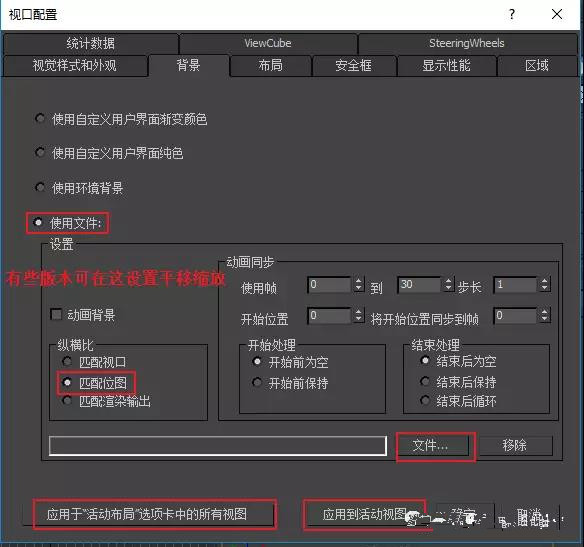Select 使用环境背景 radio option

[40, 187]
